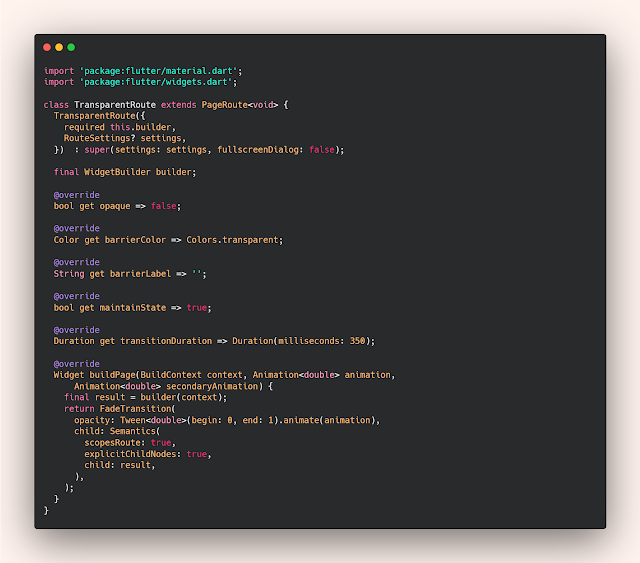The width and height of the screenshot is (640, 563).
Task: Click the 'required this.builder' constructor parameter
Action: 118,127
